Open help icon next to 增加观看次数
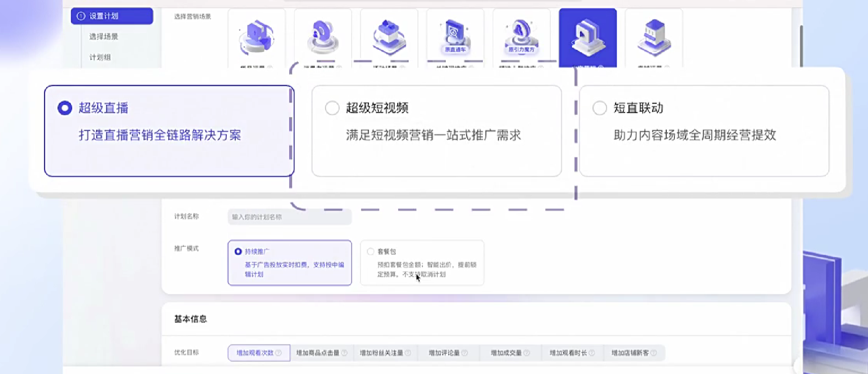868x374 pixels. 278,353
